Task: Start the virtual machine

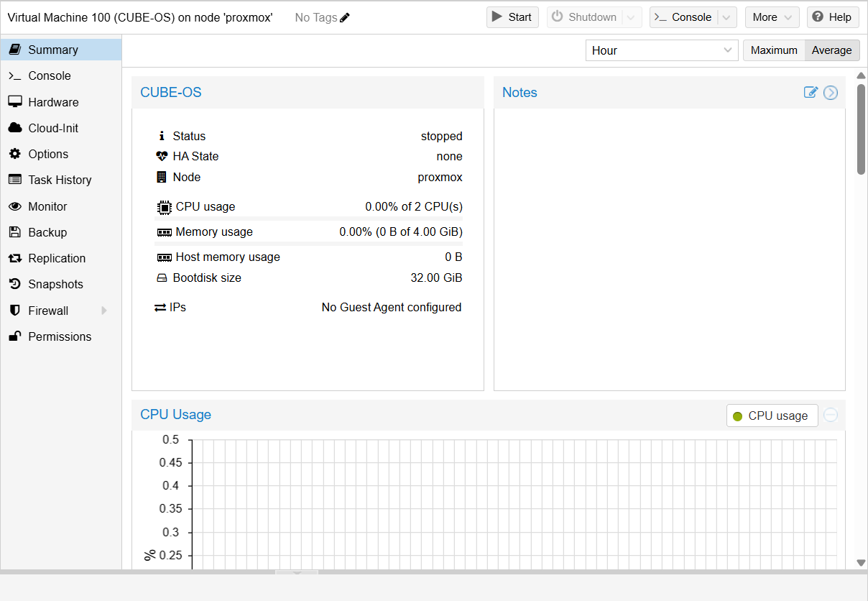Action: coord(512,17)
